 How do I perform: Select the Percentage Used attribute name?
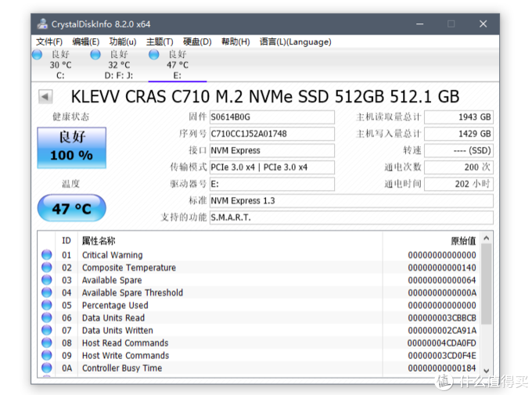(115, 305)
